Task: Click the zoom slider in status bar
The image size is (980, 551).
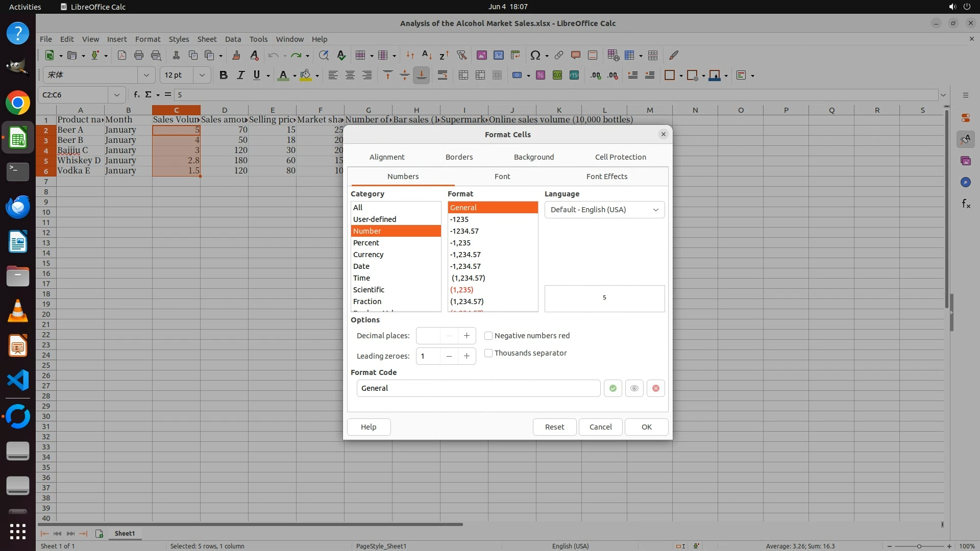Action: click(x=919, y=546)
